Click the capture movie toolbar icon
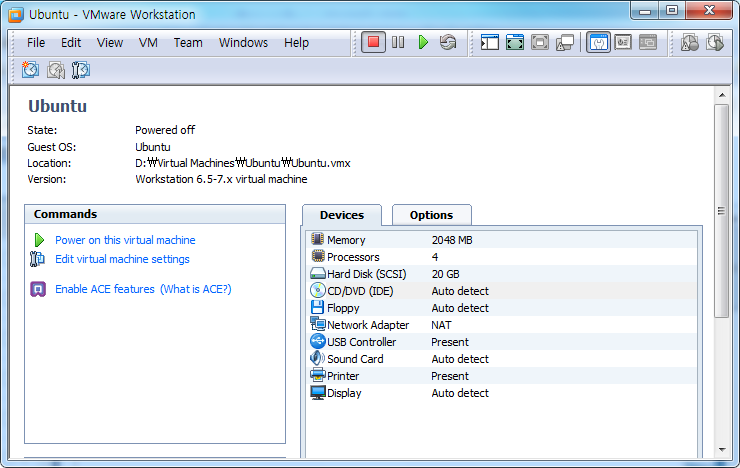The image size is (740, 468). (690, 42)
